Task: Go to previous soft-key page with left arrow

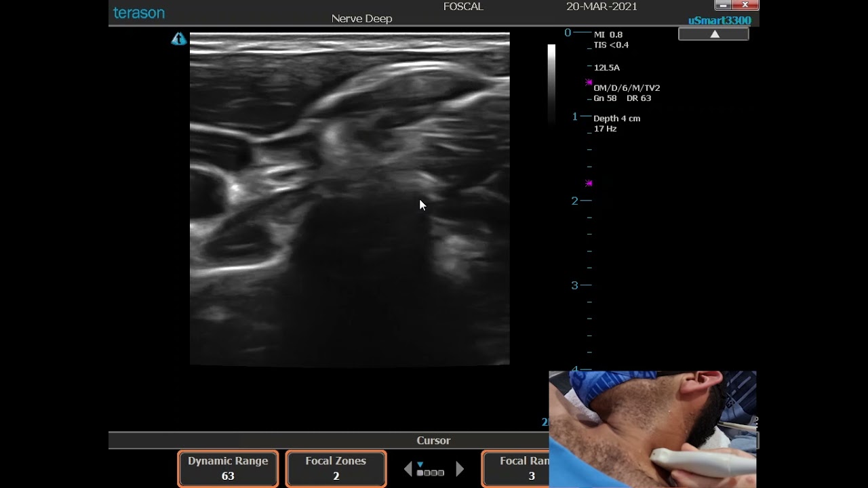Action: click(408, 469)
